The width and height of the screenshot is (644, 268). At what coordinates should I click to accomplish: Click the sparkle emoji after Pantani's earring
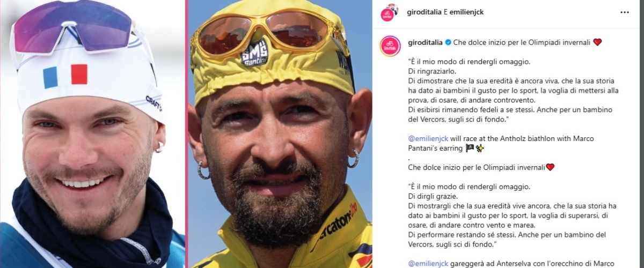click(x=479, y=147)
